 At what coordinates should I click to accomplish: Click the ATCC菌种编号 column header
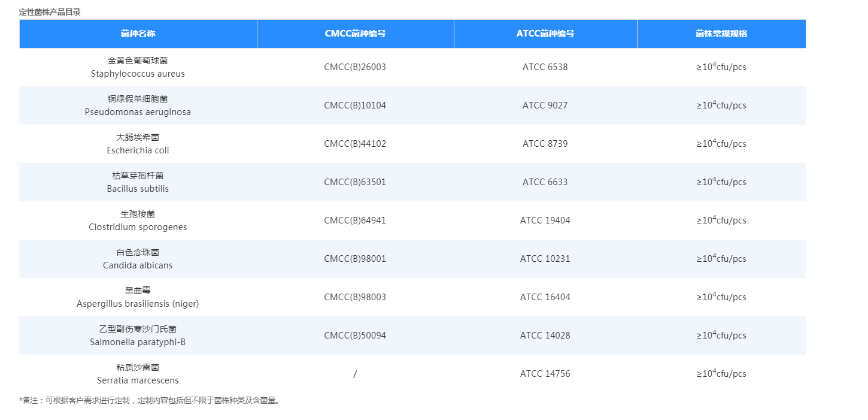coord(545,34)
